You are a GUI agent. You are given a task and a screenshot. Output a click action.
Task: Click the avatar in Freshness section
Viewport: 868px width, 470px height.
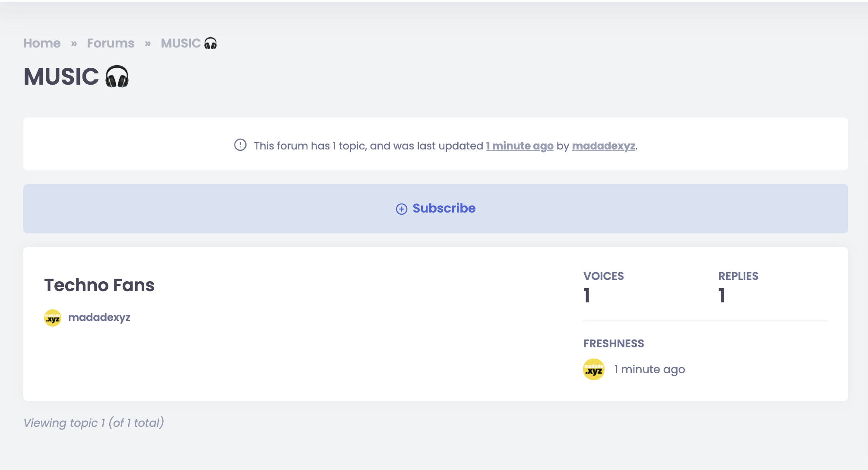point(594,369)
